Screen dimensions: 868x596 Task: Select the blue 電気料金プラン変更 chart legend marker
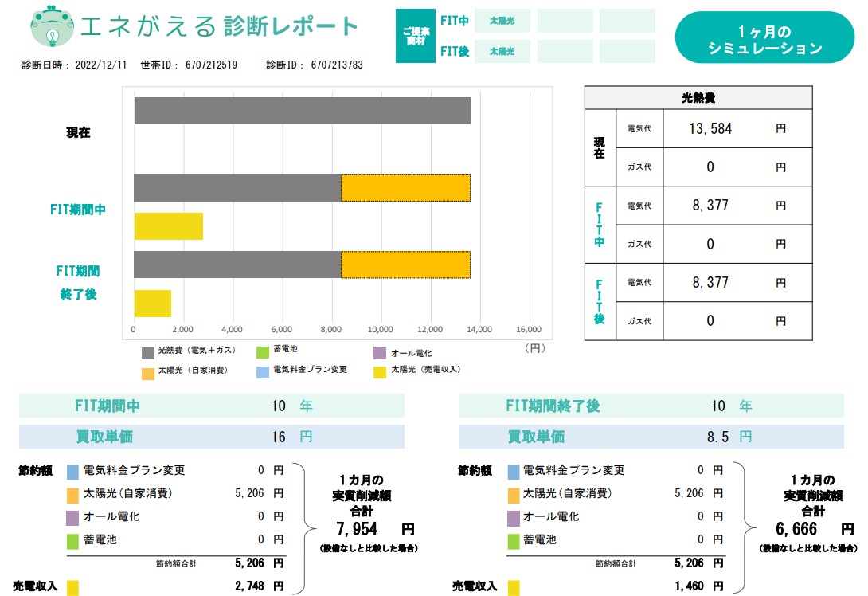263,371
